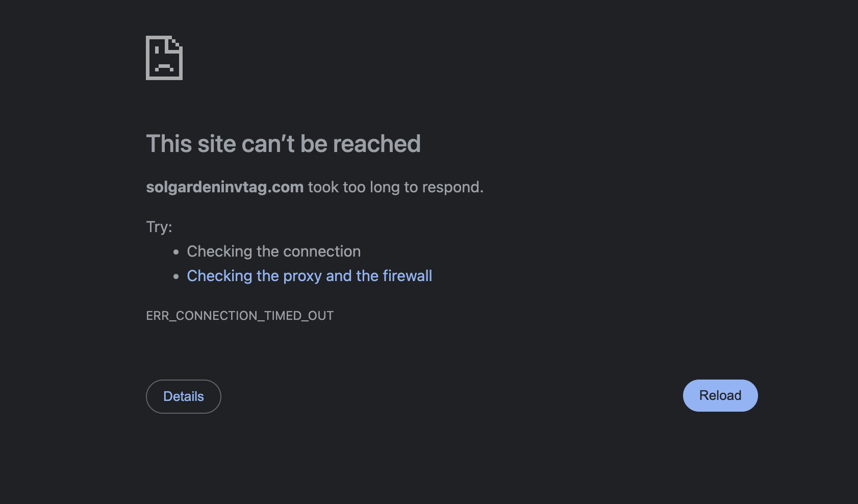The height and width of the screenshot is (504, 858).
Task: Expand the Details button
Action: coord(184,396)
